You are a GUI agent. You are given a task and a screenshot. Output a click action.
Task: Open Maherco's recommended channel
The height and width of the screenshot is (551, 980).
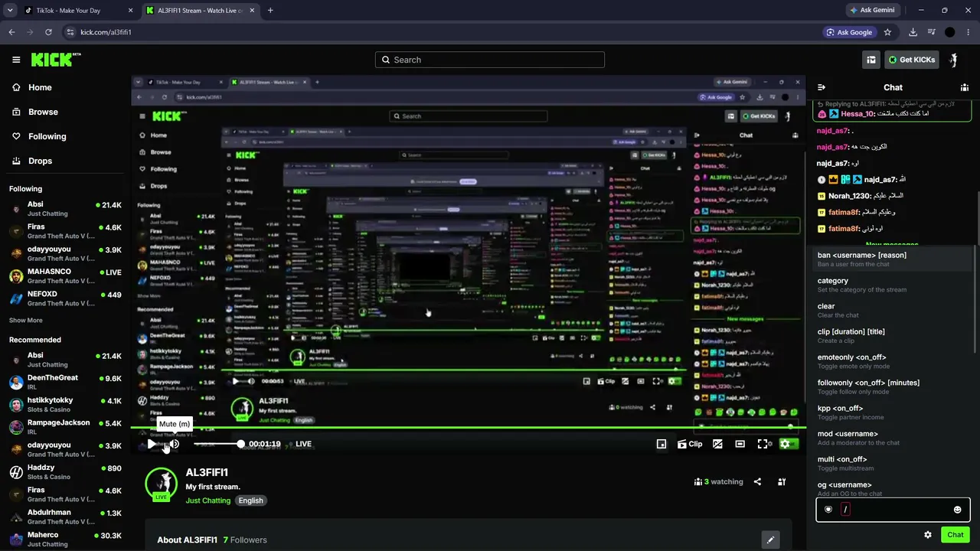coord(65,540)
